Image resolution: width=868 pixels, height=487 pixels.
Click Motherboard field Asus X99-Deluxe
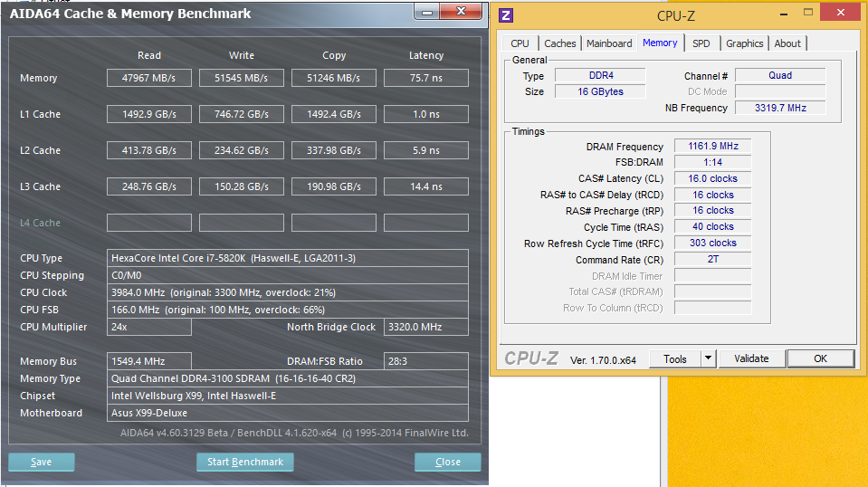(x=287, y=412)
